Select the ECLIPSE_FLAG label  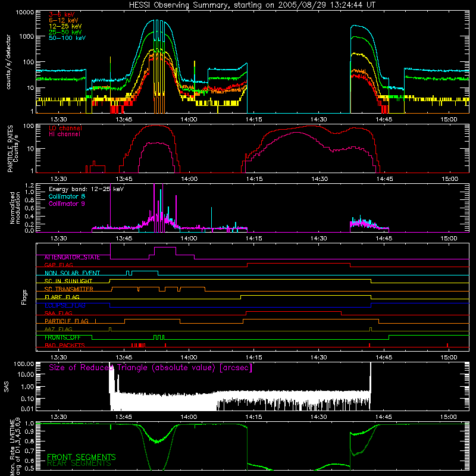tap(65, 305)
